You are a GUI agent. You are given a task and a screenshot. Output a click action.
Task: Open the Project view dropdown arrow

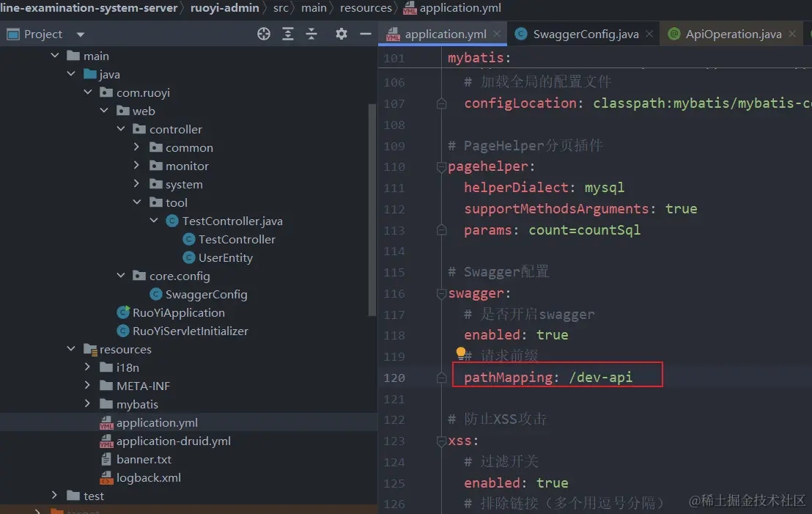[x=81, y=34]
